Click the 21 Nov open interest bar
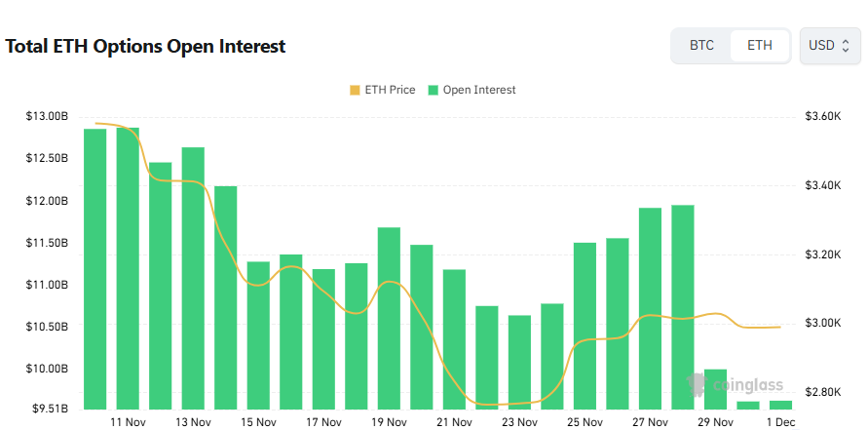Viewport: 868px width, 430px height. pos(454,338)
